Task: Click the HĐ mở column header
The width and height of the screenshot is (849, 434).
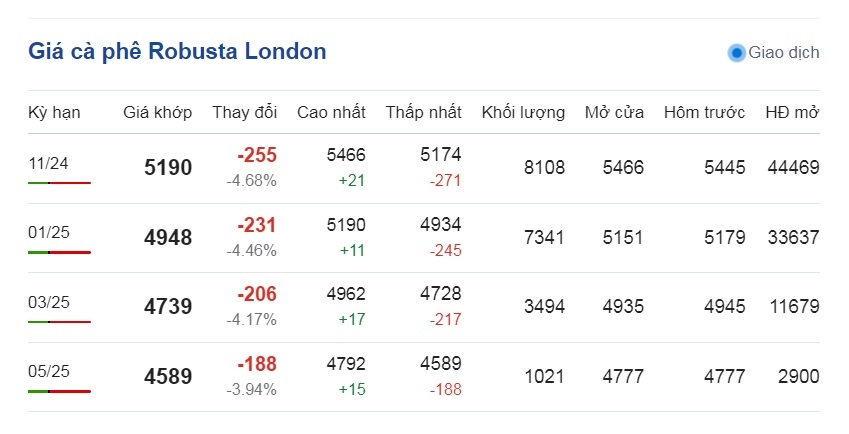Action: pyautogui.click(x=792, y=112)
